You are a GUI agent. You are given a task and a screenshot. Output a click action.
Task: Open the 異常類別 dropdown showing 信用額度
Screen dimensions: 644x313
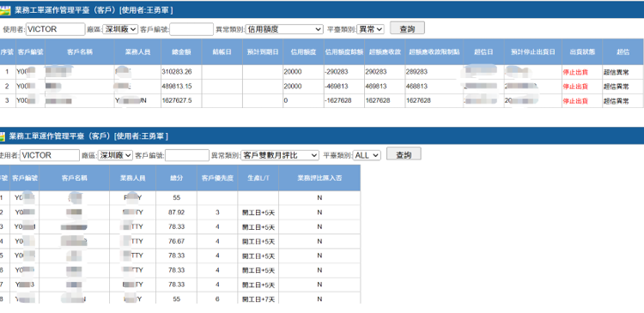(x=284, y=29)
